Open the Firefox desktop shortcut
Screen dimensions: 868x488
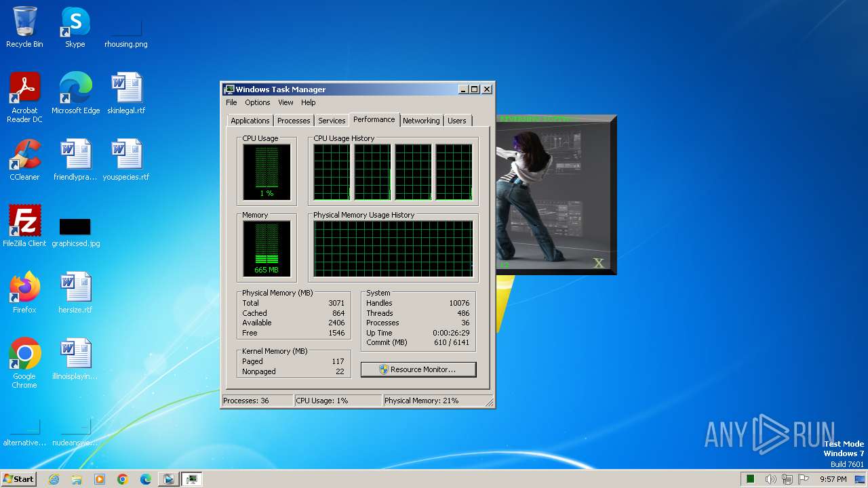(x=24, y=292)
